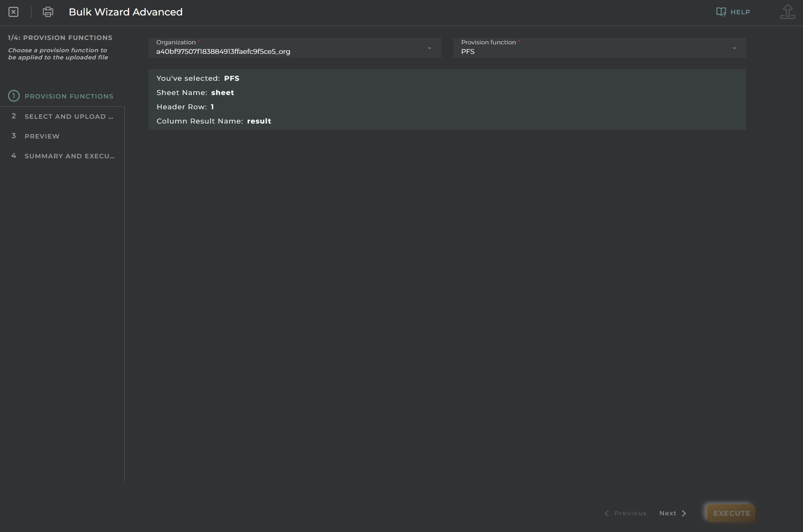Go to step 2 Select and Upload
The image size is (803, 532).
(62, 116)
